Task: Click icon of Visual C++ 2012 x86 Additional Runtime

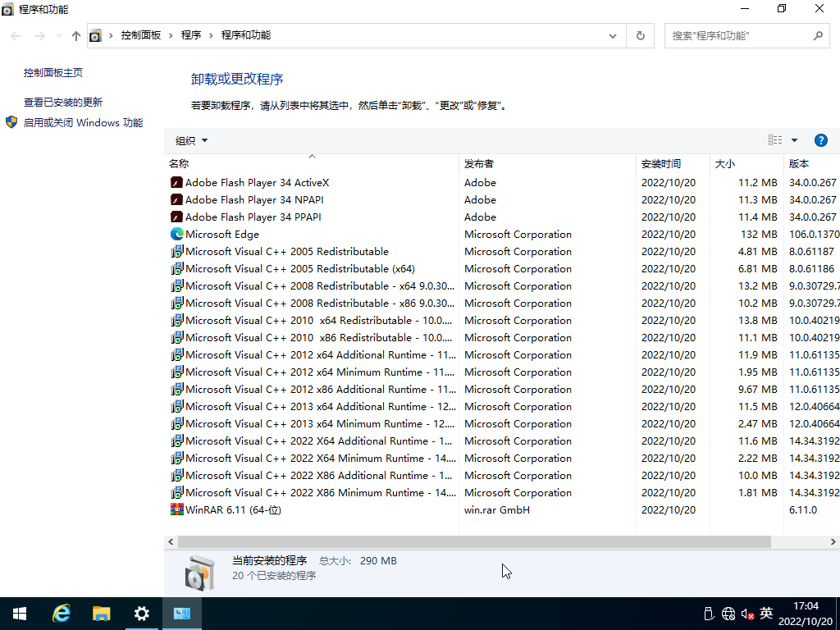Action: coord(177,389)
